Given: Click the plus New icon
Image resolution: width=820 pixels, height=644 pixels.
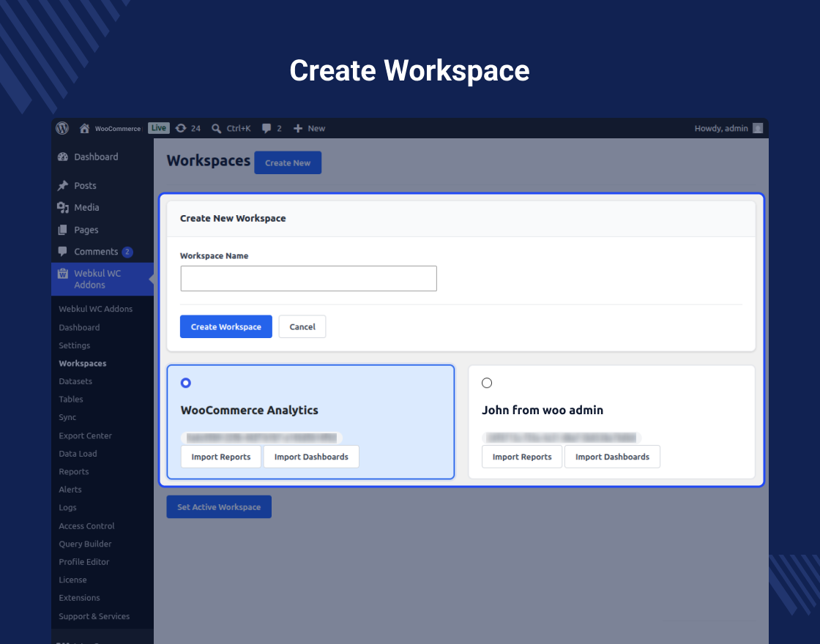Looking at the screenshot, I should (x=297, y=128).
